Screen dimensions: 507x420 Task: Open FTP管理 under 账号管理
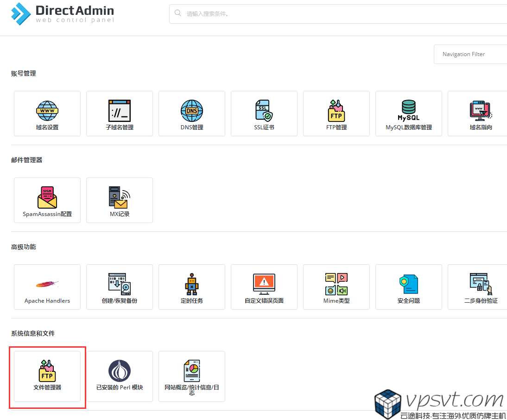[x=336, y=111]
